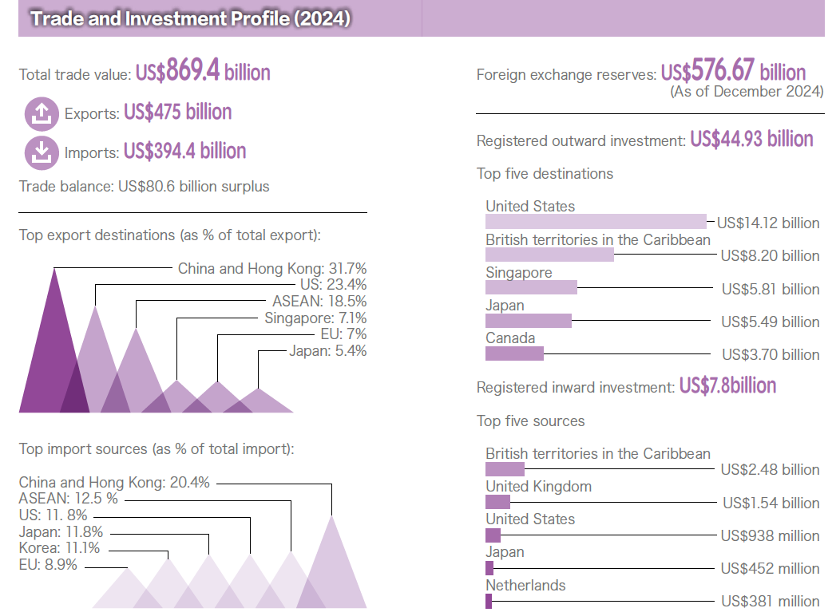Click the United States investment bar
Viewport: 840px width, 616px height.
coord(595,221)
